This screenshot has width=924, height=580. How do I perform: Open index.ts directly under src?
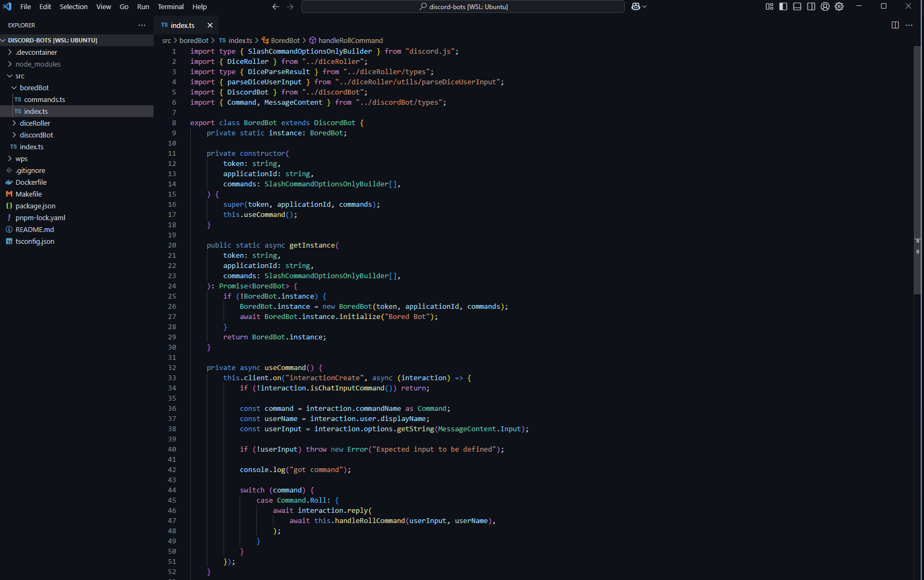click(x=77, y=147)
